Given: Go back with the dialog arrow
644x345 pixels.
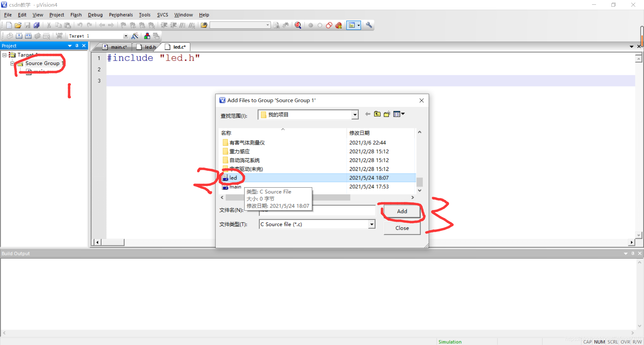Looking at the screenshot, I should point(368,114).
